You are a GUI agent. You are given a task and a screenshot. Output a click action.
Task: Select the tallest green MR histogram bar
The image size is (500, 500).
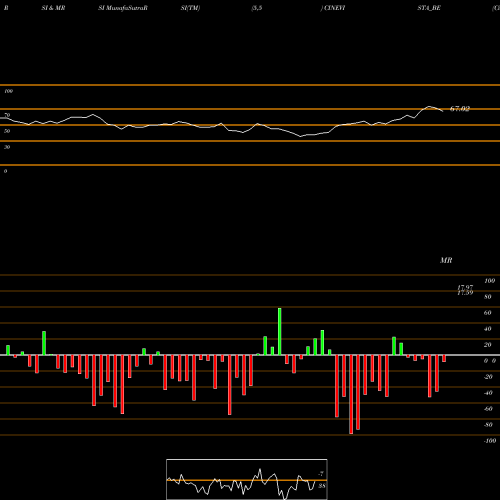tap(279, 332)
